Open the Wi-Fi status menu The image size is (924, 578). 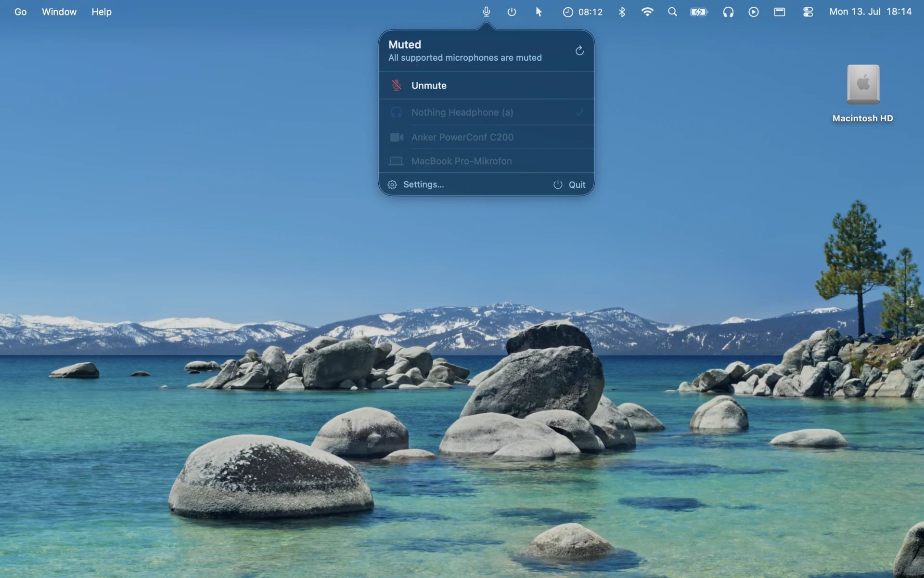(x=647, y=12)
